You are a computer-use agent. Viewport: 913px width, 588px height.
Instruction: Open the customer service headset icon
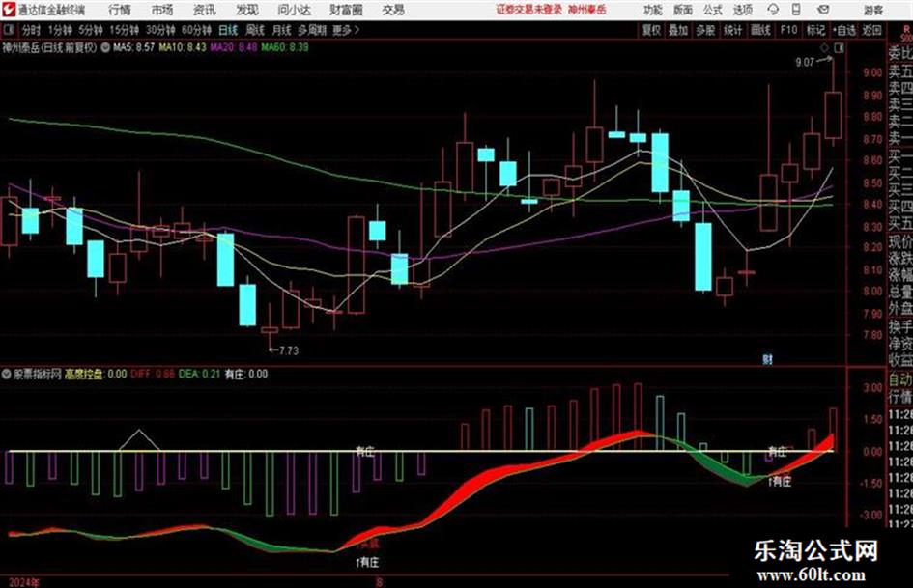(773, 10)
